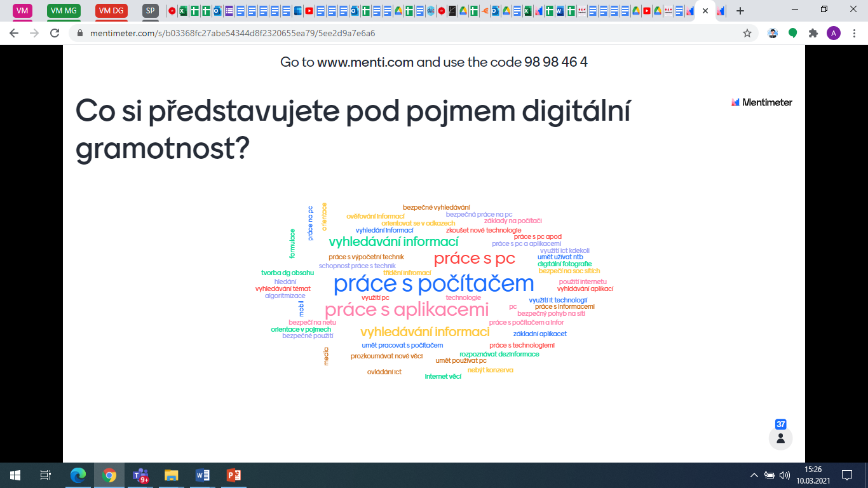Click the word 'internet věcí'

click(x=443, y=376)
